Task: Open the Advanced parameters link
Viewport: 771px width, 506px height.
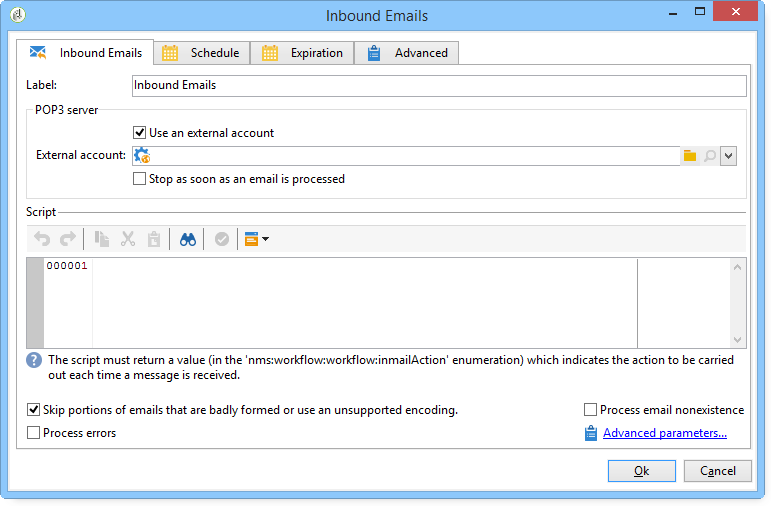Action: (665, 433)
